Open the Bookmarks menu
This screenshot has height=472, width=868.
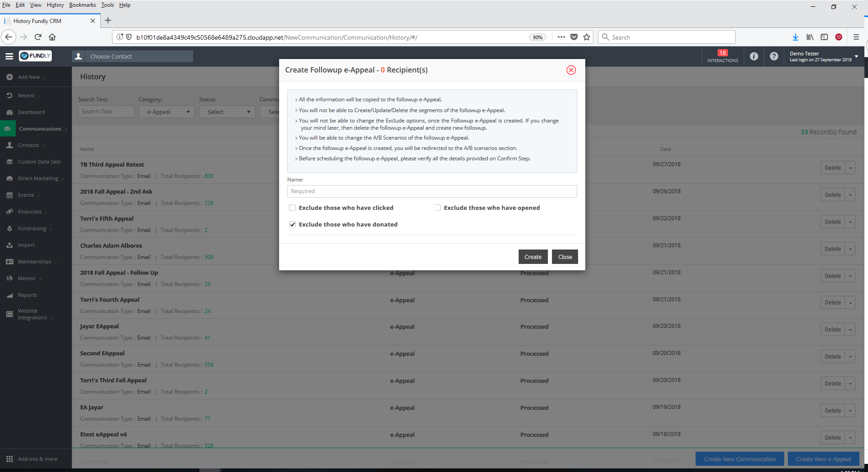coord(82,5)
